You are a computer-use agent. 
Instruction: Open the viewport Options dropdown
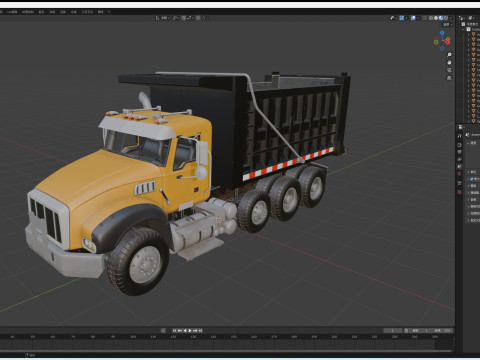(x=448, y=25)
